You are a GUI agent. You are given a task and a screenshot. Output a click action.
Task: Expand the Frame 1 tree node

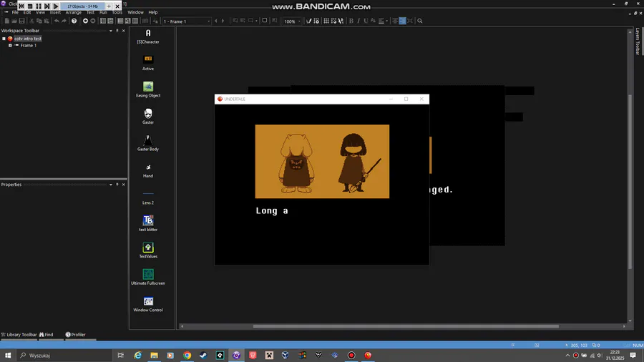click(x=10, y=46)
